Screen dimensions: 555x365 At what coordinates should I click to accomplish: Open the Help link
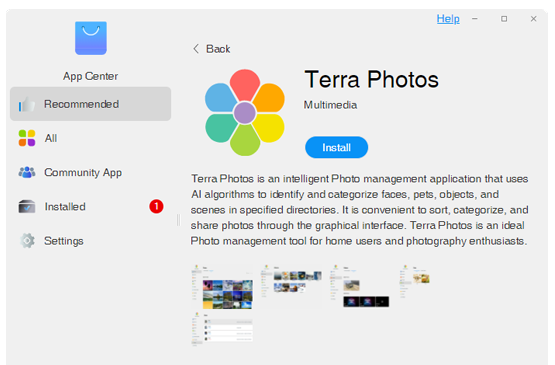(448, 18)
